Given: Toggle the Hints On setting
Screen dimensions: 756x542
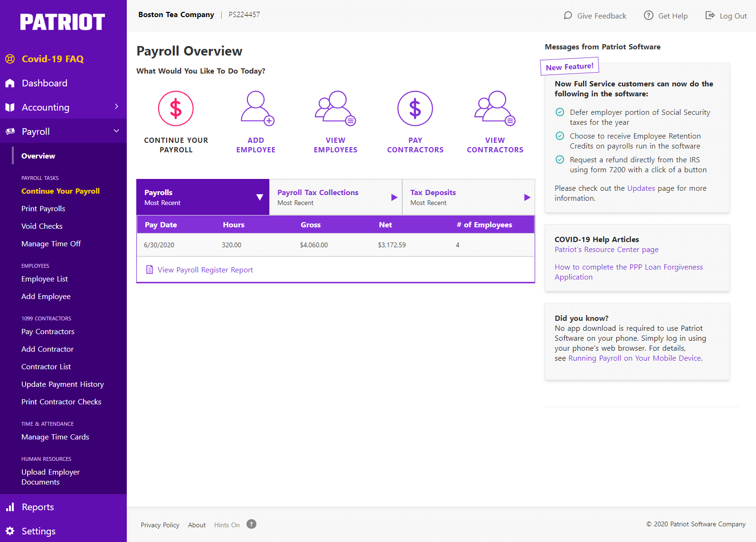Looking at the screenshot, I should (227, 525).
